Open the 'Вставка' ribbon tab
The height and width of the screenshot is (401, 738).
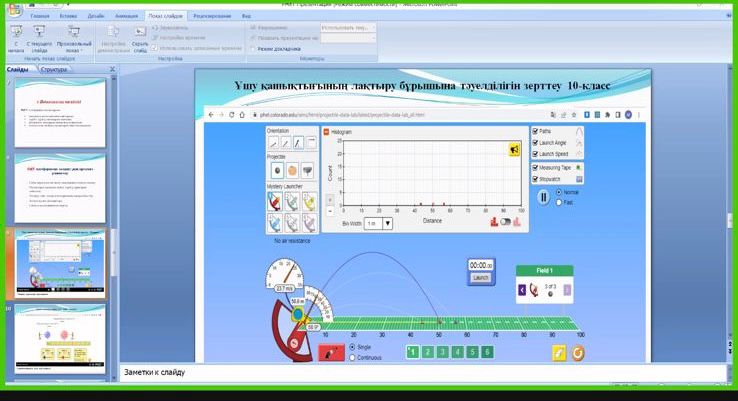click(69, 17)
